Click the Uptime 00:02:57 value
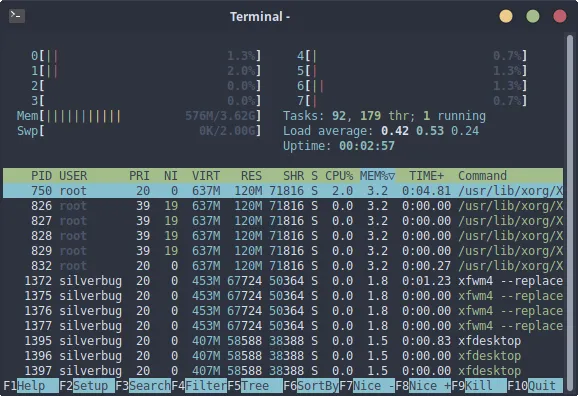The width and height of the screenshot is (578, 396). [x=367, y=146]
